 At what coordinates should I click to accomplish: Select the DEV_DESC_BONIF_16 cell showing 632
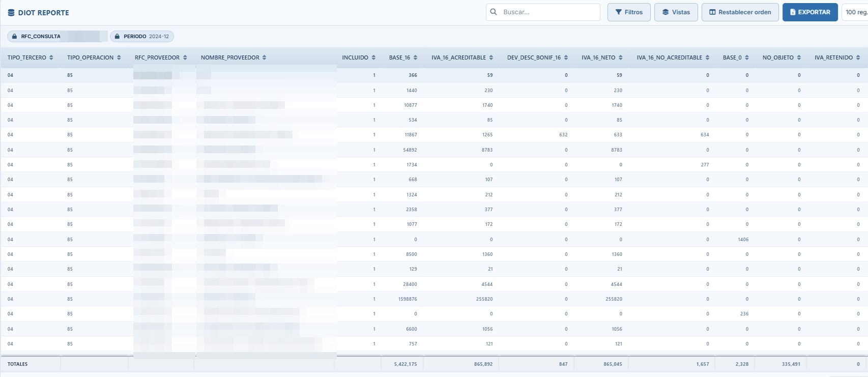[563, 135]
